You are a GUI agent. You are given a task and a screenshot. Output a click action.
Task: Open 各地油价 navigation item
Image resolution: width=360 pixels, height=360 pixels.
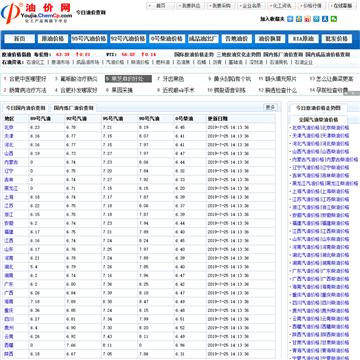tap(237, 39)
